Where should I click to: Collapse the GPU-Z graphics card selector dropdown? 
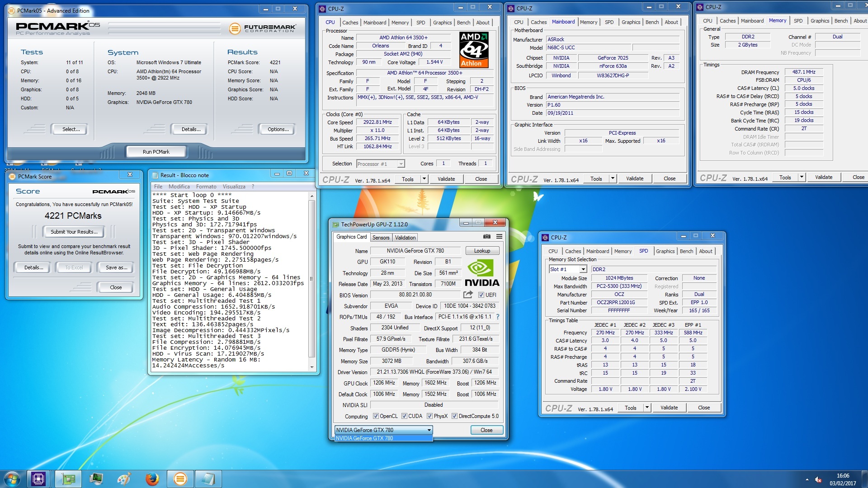click(x=429, y=430)
